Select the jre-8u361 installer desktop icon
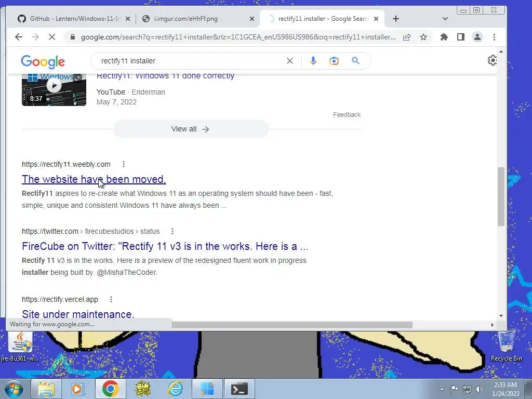Image resolution: width=532 pixels, height=399 pixels. point(20,347)
